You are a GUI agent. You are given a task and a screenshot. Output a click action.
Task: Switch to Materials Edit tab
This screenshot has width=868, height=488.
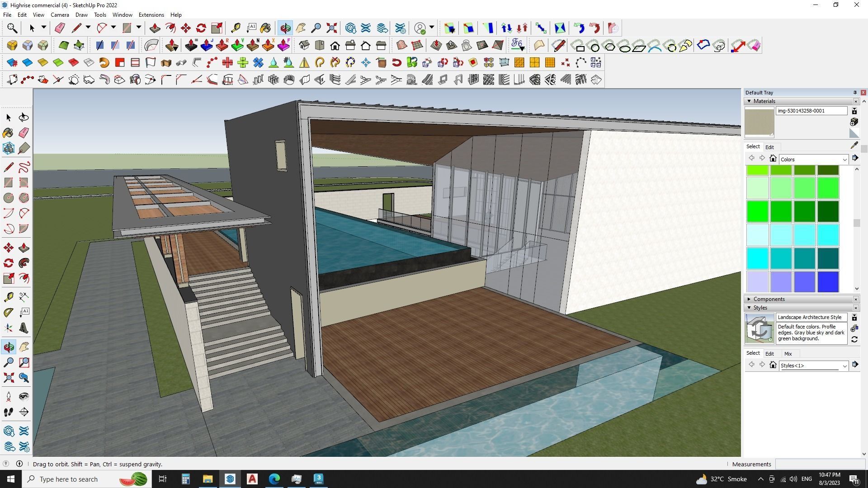[769, 147]
